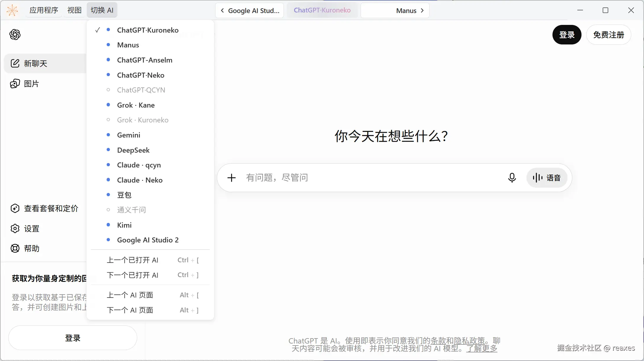The width and height of the screenshot is (644, 361).
Task: Open the 隐私政策 link
Action: (x=469, y=341)
